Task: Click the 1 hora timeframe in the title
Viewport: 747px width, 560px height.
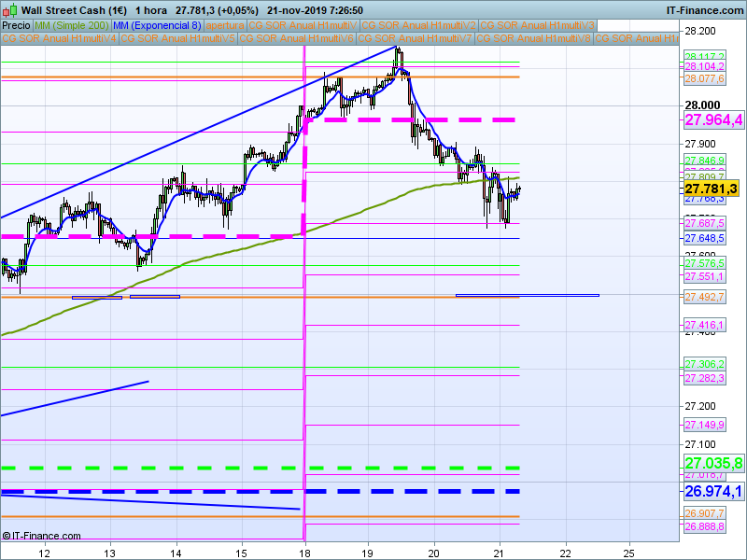Action: (x=151, y=9)
